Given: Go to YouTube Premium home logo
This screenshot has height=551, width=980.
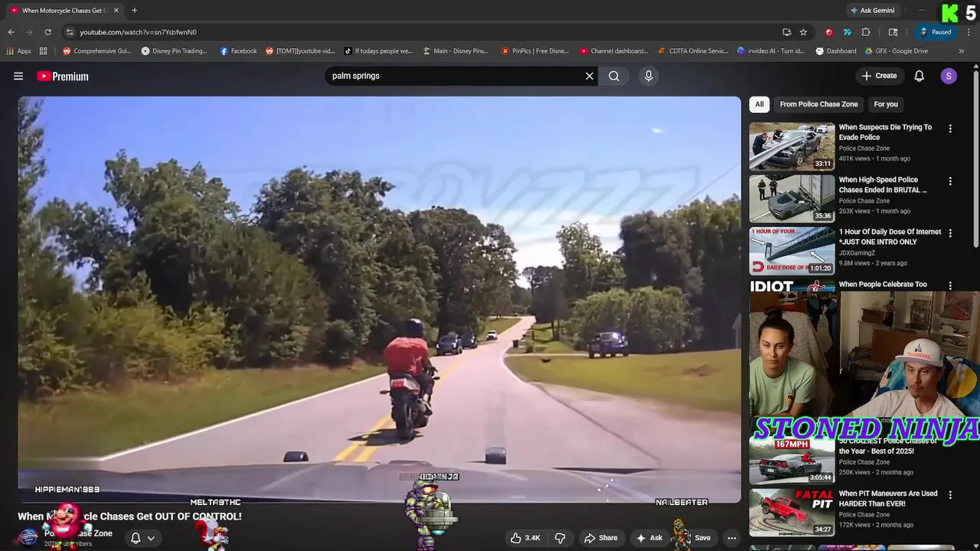Looking at the screenshot, I should (x=63, y=76).
